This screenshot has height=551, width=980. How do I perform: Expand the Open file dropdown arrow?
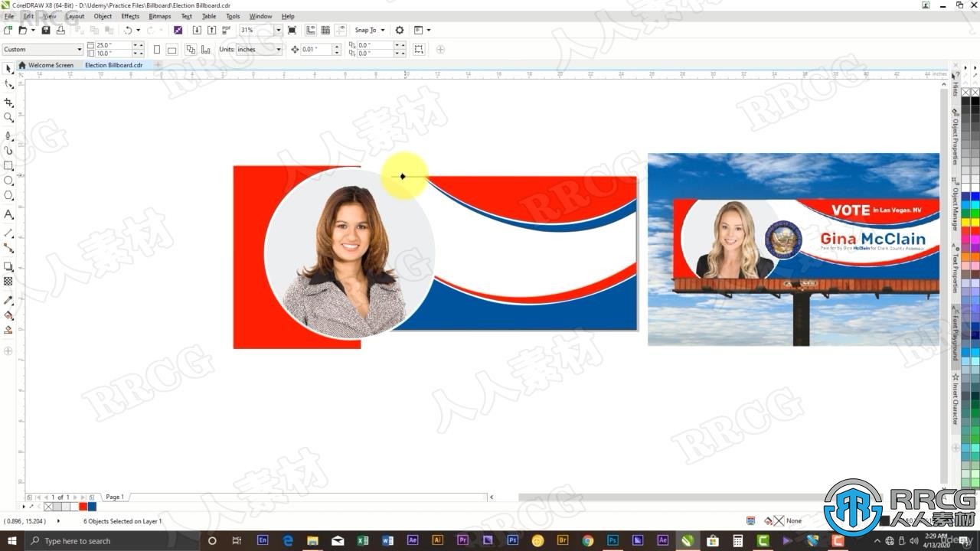pos(33,30)
